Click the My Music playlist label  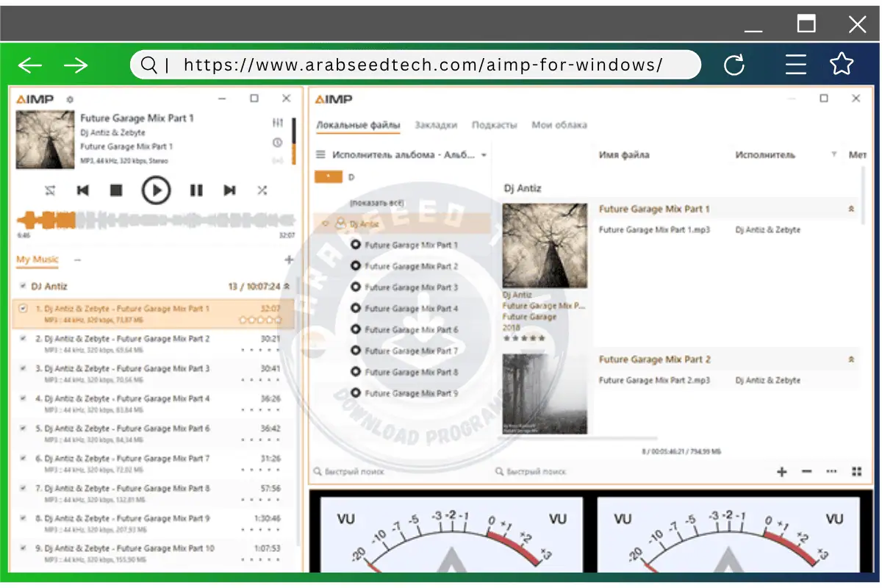tap(36, 259)
